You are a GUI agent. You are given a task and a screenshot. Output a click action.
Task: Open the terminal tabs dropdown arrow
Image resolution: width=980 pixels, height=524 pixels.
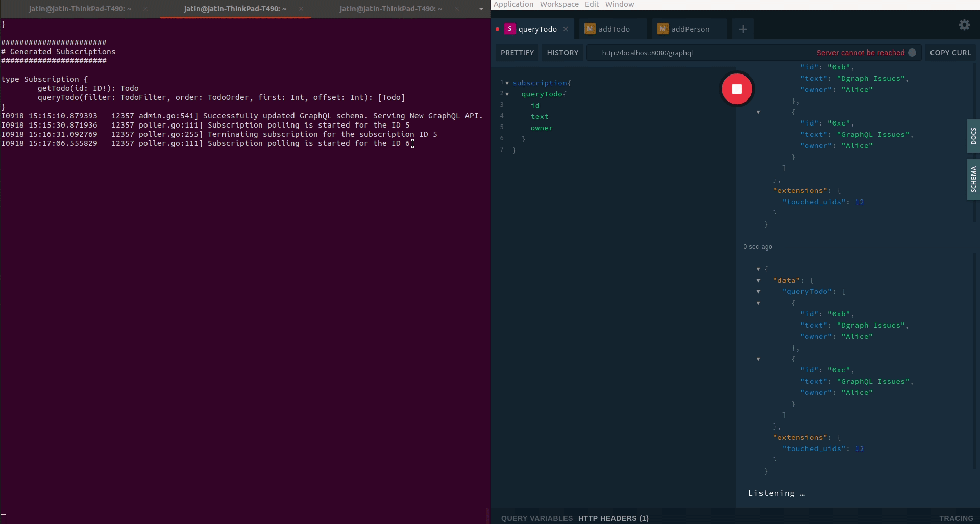(x=481, y=9)
